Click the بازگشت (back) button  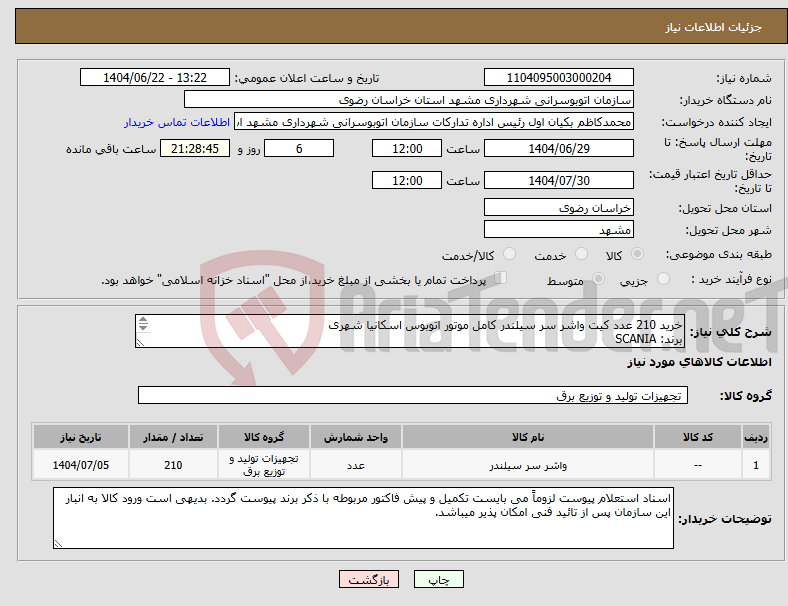[369, 579]
